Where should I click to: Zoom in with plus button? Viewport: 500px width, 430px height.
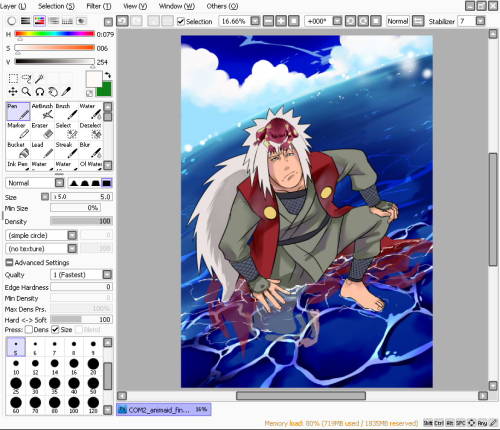[x=281, y=21]
